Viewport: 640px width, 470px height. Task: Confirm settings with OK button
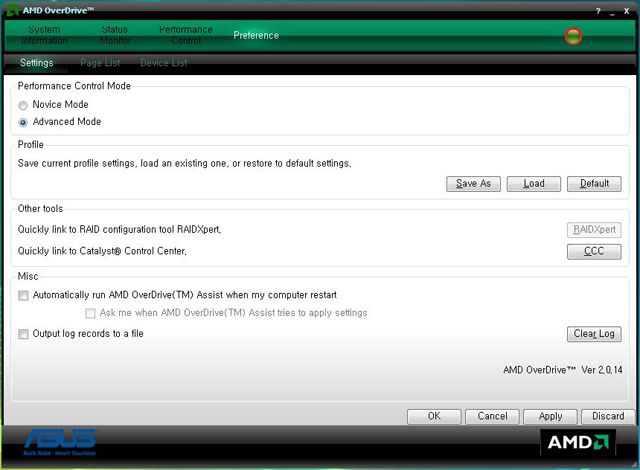point(434,416)
